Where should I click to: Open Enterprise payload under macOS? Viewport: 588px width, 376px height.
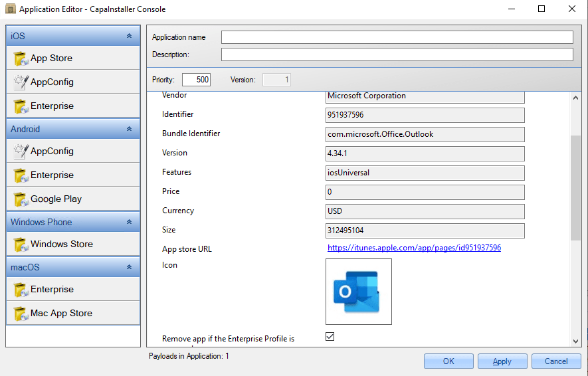[x=73, y=290]
